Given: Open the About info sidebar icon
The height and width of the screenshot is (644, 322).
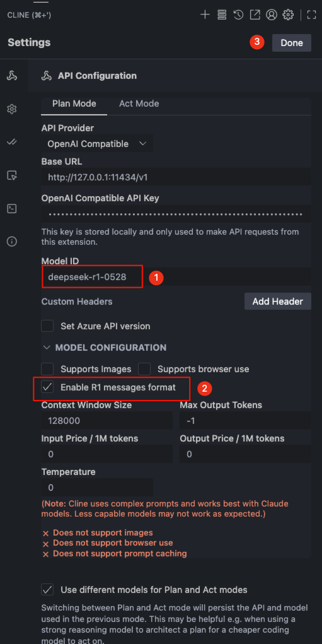Looking at the screenshot, I should click(12, 242).
